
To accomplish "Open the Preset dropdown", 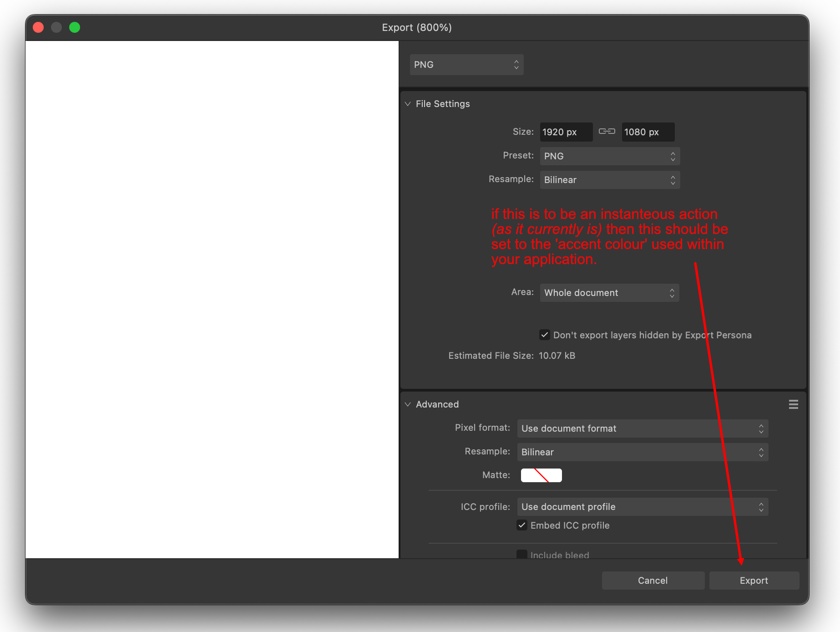I will coord(610,156).
